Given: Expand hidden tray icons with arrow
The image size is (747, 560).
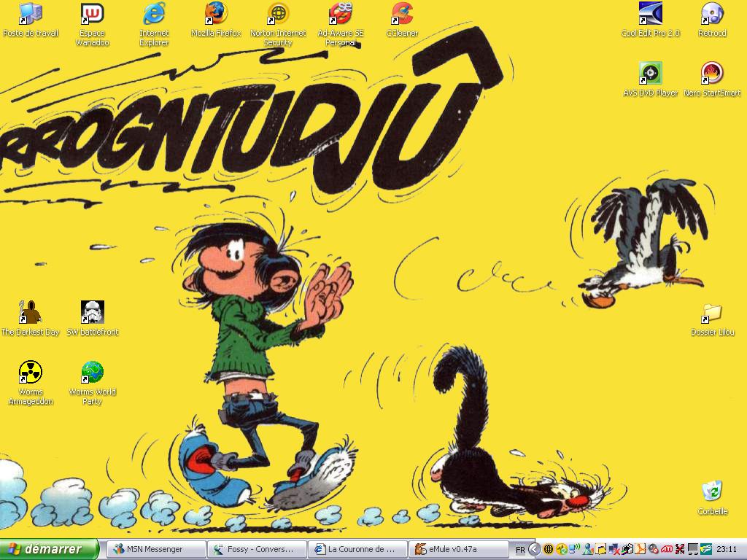Looking at the screenshot, I should tap(535, 549).
